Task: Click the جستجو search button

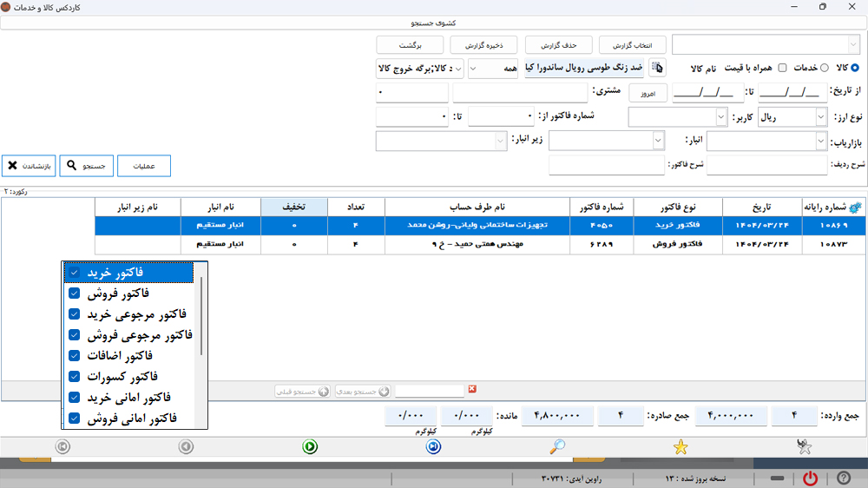Action: (86, 165)
